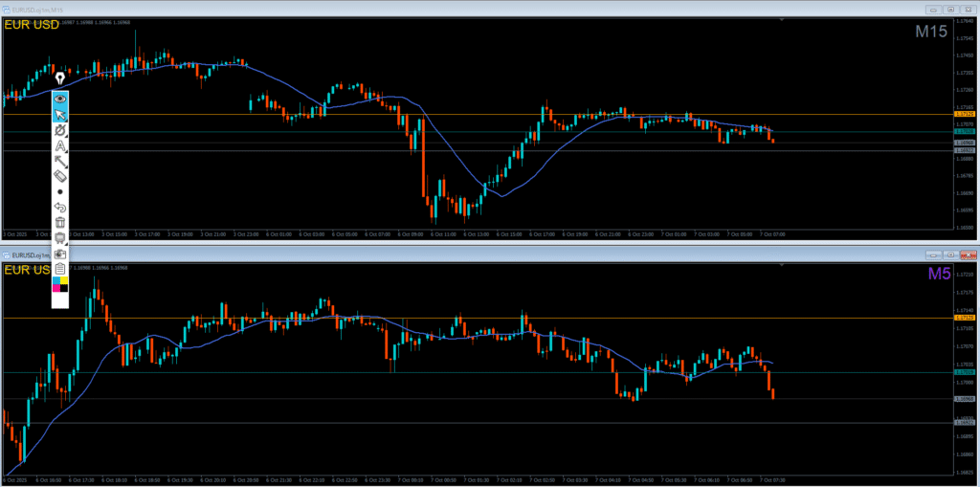Click the EURUSD M15 chart title bar

point(383,6)
